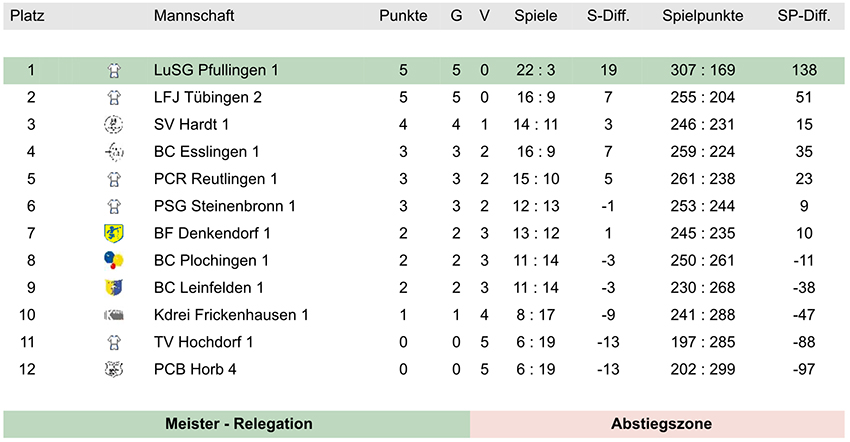Select the PSG Steinenbronn 1 team name

pos(224,206)
